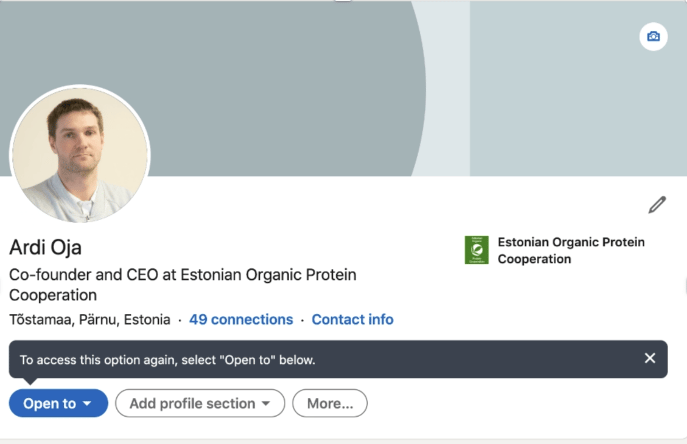The image size is (687, 444).
Task: Click the "Estonian Organic Protein Cooperation" company name
Action: click(x=571, y=250)
